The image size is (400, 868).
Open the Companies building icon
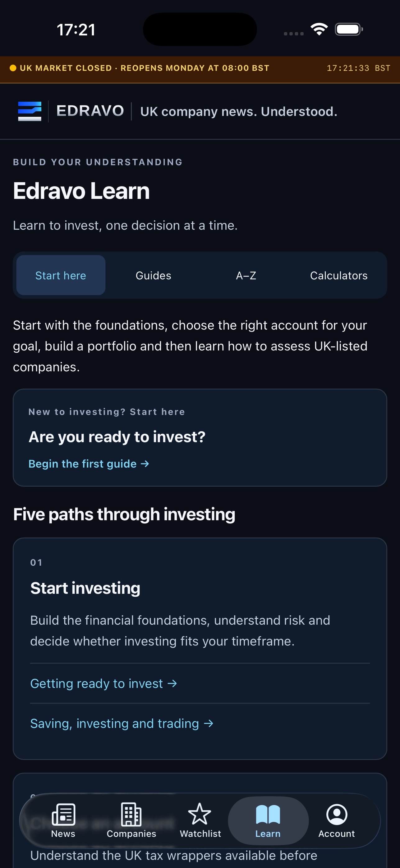tap(131, 814)
